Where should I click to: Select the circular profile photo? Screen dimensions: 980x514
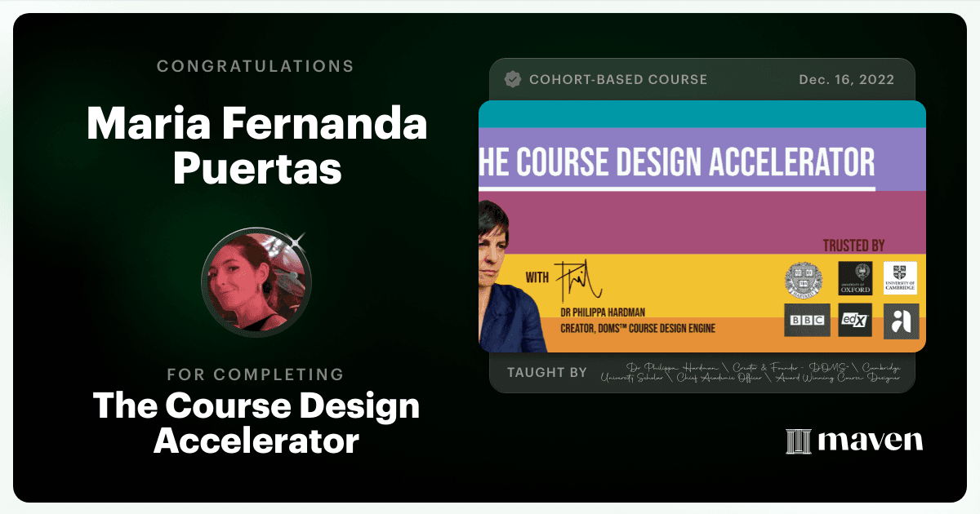click(x=256, y=282)
